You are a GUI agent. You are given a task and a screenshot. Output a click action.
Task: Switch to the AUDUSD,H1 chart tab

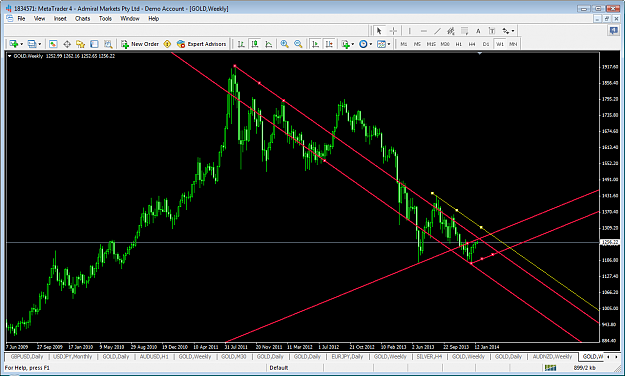[x=154, y=356]
